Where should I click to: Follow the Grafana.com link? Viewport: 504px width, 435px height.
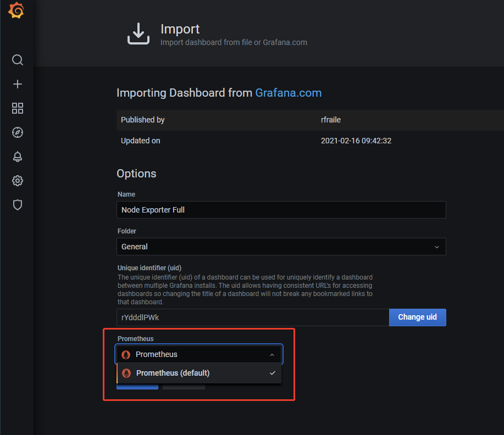(x=289, y=93)
